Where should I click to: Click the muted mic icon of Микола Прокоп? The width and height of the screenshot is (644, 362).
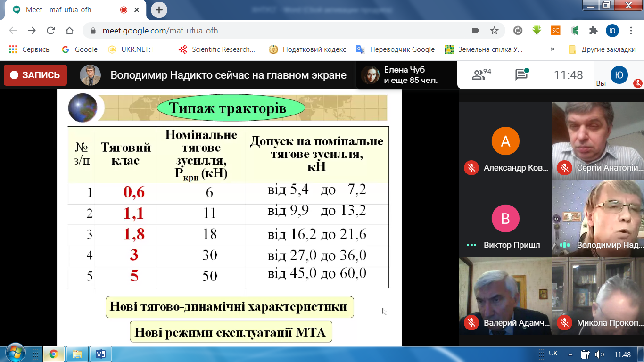[564, 323]
